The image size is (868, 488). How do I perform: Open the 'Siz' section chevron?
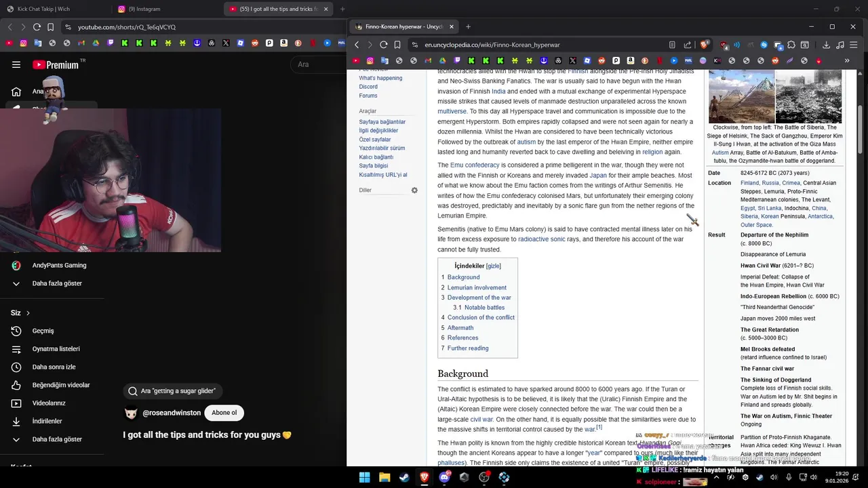[28, 313]
